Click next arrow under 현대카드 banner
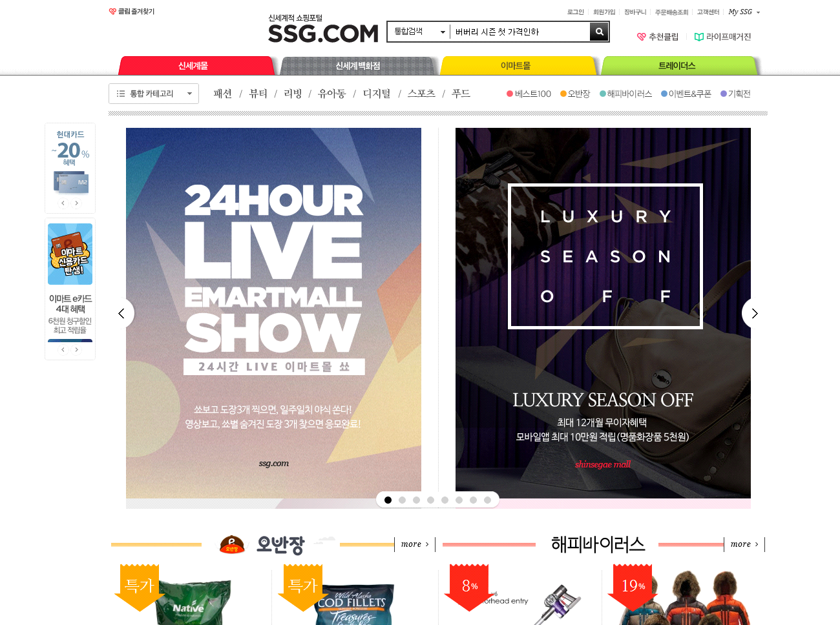Image resolution: width=840 pixels, height=625 pixels. tap(77, 203)
